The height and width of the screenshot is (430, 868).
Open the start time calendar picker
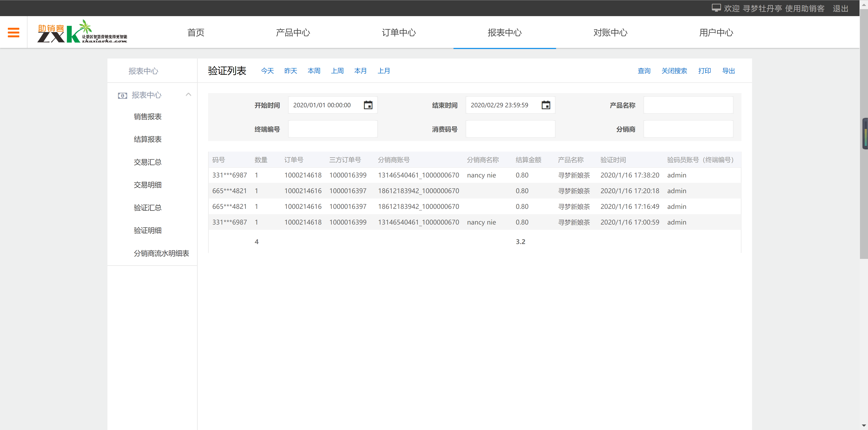click(368, 105)
